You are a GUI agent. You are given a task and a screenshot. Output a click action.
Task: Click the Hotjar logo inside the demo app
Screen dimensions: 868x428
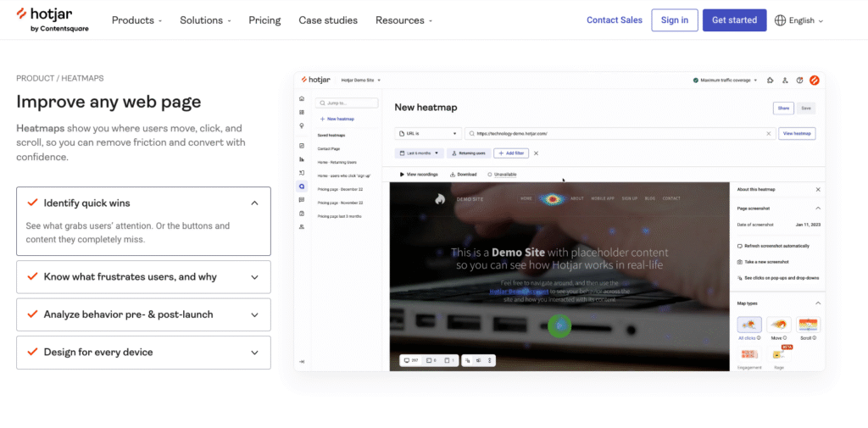coord(315,80)
